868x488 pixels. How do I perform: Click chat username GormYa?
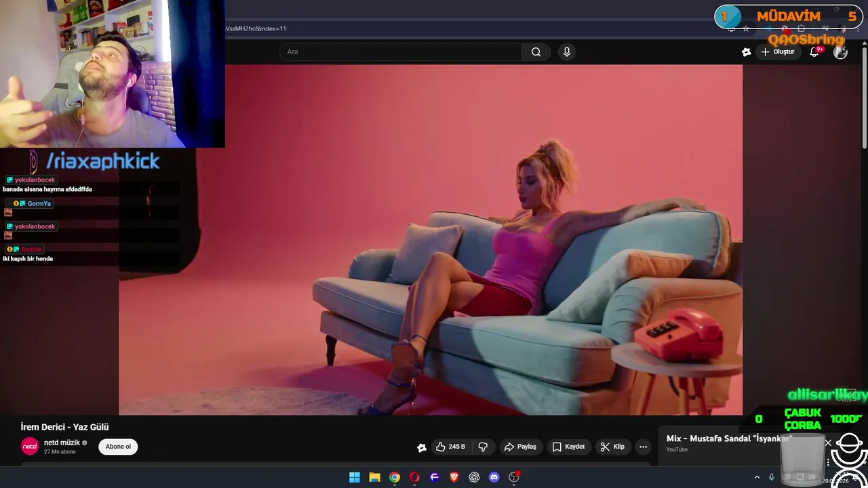(x=39, y=203)
